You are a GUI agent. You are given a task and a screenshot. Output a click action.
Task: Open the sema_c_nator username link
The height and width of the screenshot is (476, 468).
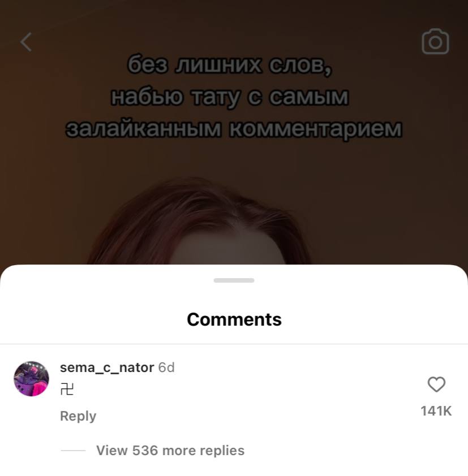point(107,367)
